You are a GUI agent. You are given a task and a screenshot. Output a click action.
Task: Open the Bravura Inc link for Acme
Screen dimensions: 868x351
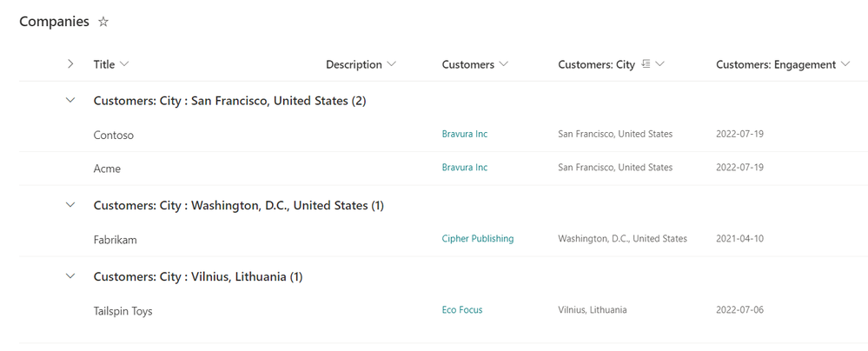click(465, 167)
